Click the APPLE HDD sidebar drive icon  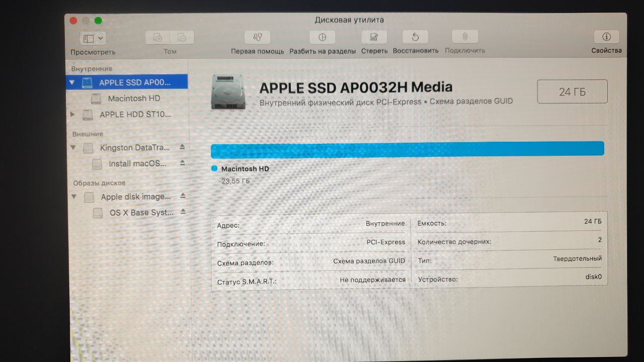(88, 115)
